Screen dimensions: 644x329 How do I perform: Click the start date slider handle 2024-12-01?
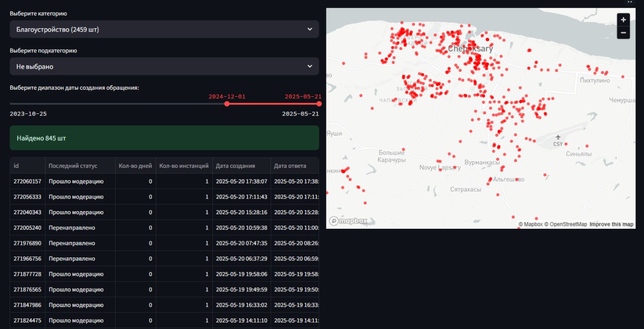pyautogui.click(x=227, y=104)
